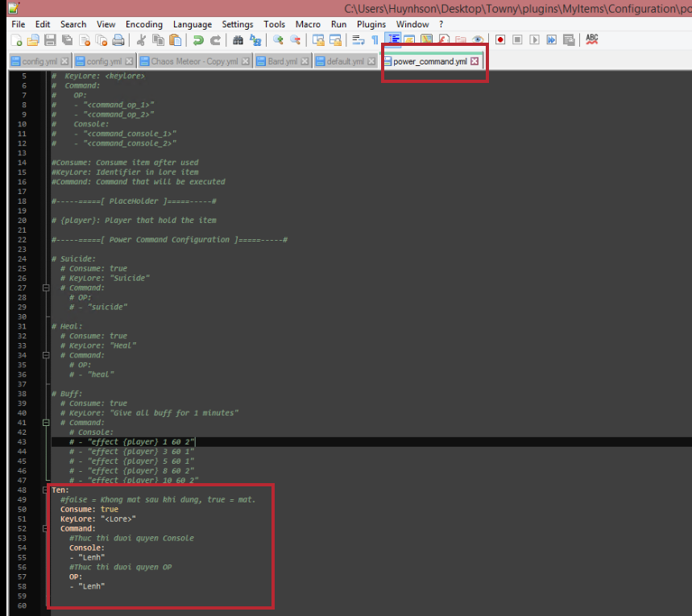Click the Save file toolbar icon
This screenshot has width=692, height=616.
(50, 39)
